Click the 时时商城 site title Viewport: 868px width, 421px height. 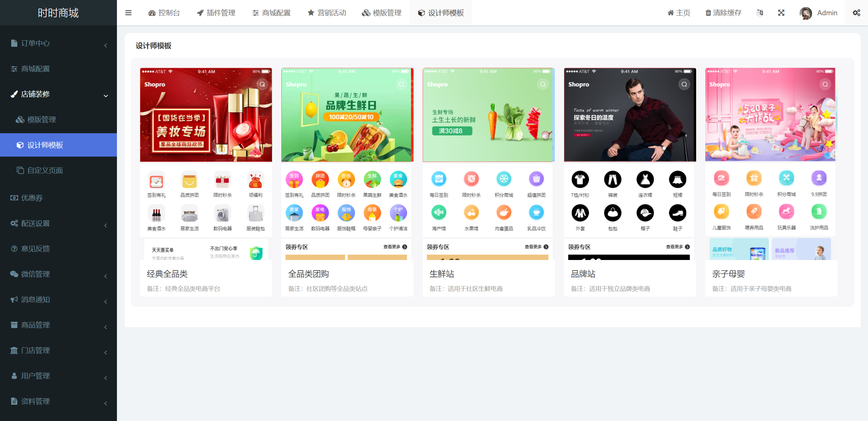(58, 13)
